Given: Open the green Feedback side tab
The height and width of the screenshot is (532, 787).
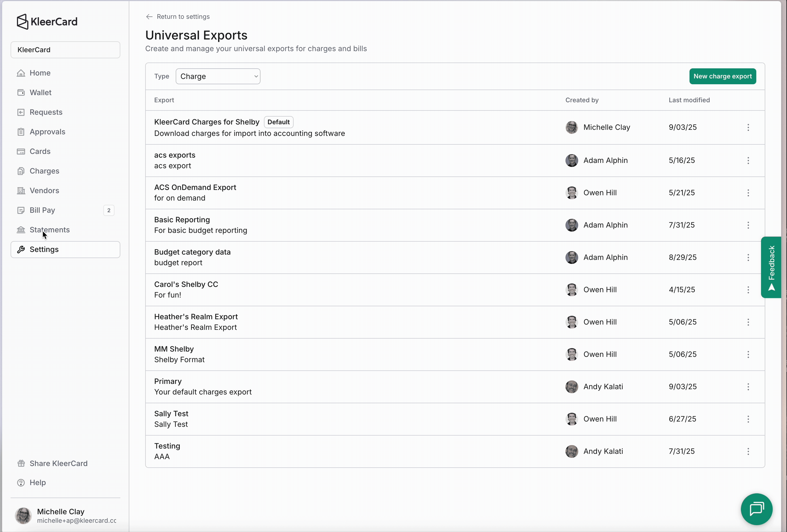Looking at the screenshot, I should click(771, 267).
